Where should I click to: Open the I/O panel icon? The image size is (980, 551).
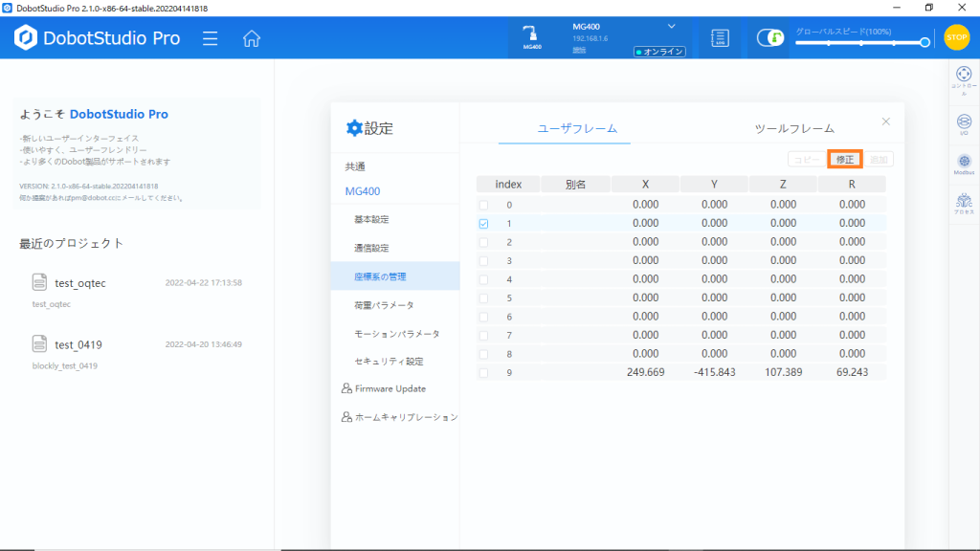[963, 122]
